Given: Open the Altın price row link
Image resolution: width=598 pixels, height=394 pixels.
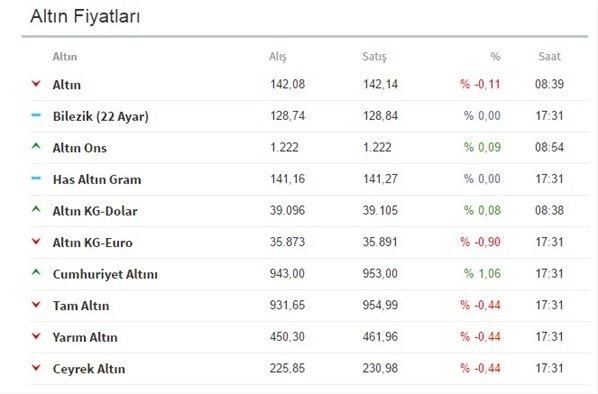Looking at the screenshot, I should pos(67,85).
